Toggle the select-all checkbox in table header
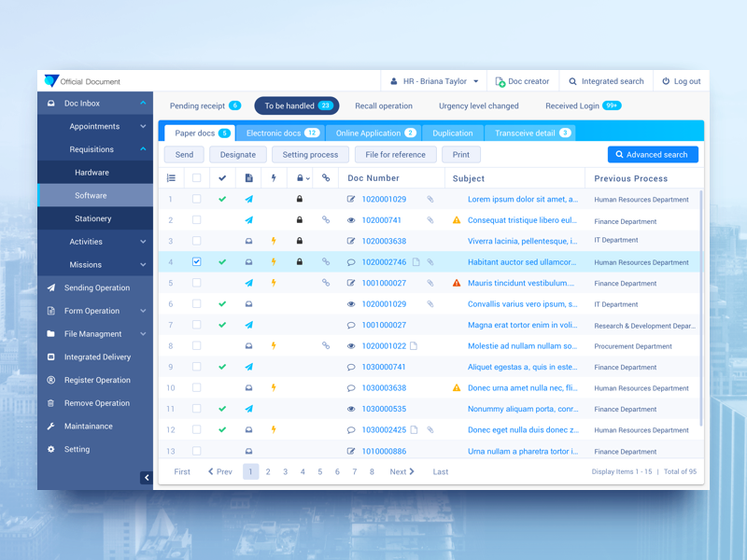The width and height of the screenshot is (747, 560). 196,178
